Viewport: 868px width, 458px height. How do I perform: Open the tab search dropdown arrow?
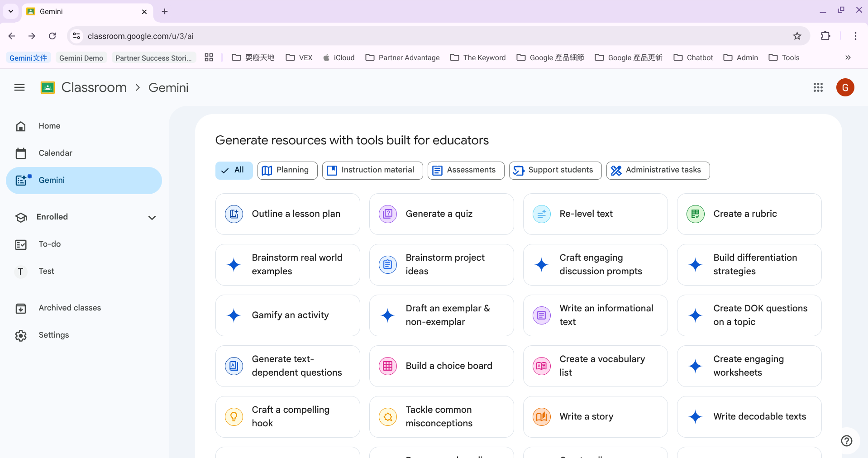[11, 11]
